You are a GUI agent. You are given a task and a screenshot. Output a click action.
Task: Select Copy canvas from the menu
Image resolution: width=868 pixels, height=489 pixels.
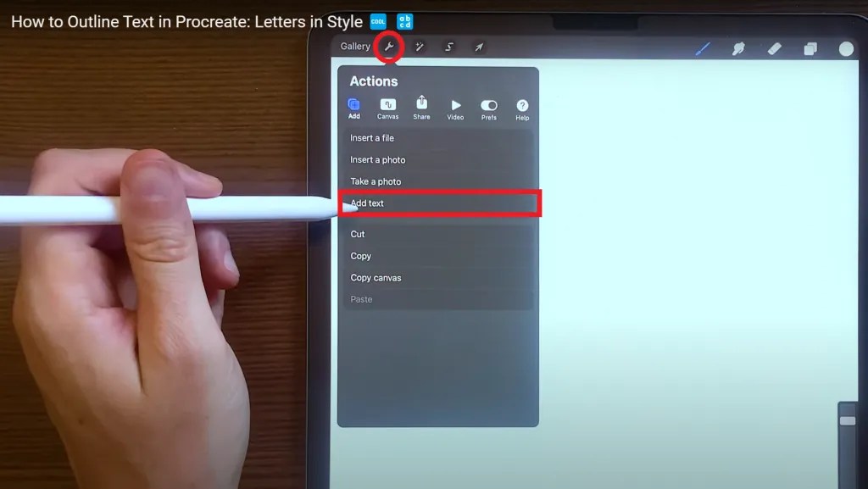(377, 277)
